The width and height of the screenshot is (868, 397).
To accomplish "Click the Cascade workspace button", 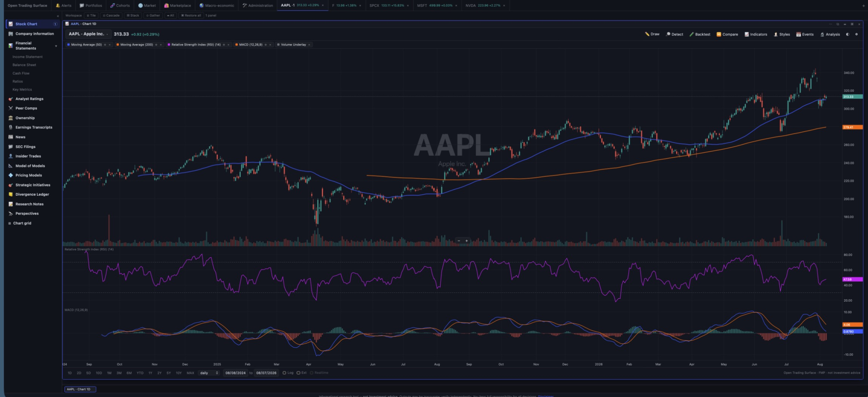I will pyautogui.click(x=111, y=16).
